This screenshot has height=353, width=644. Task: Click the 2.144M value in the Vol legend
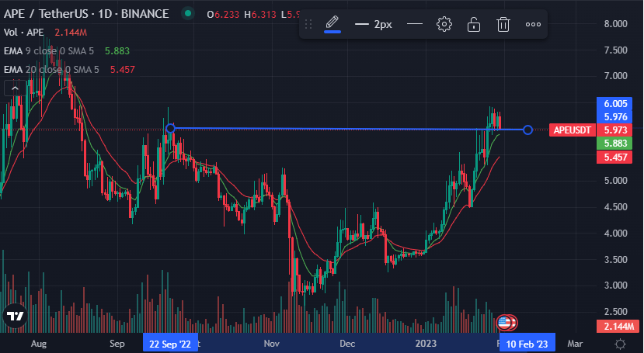coord(71,32)
